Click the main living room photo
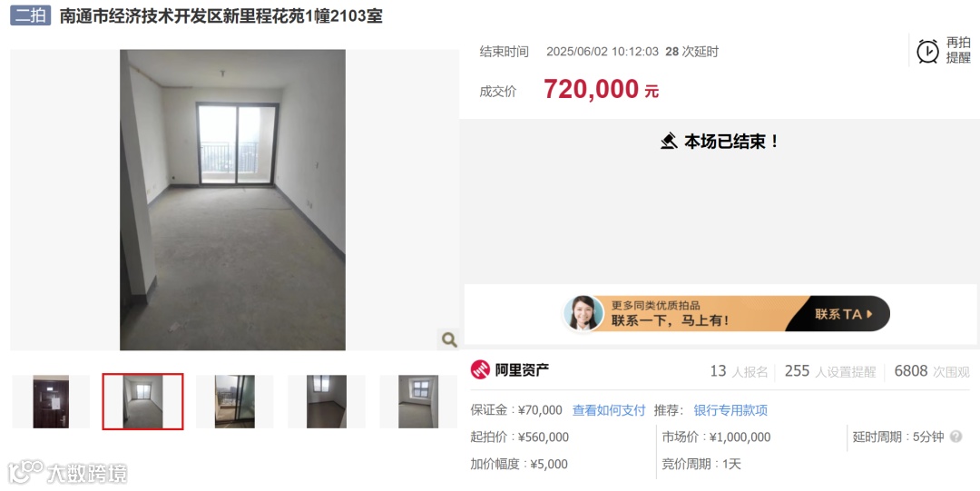This screenshot has height=491, width=980. [x=232, y=201]
